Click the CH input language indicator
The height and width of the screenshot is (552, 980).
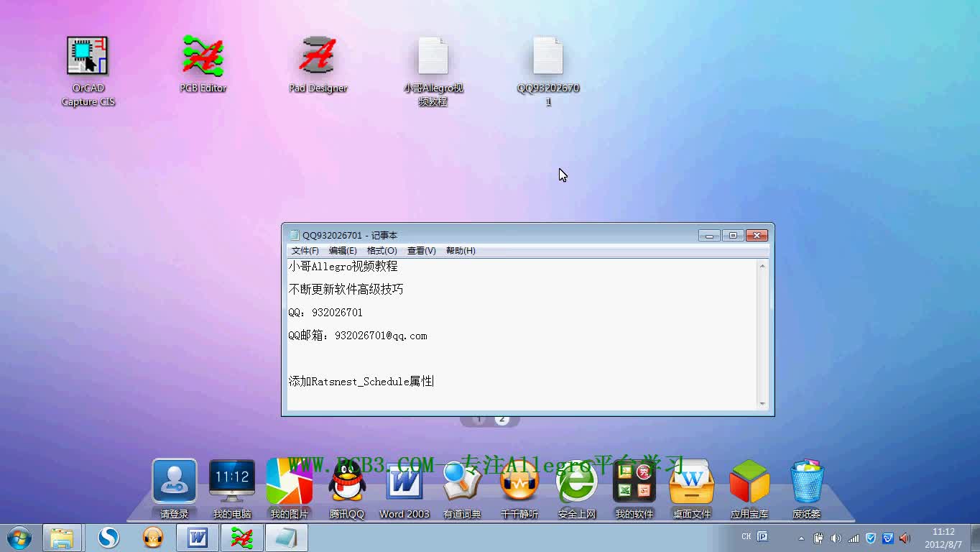[x=746, y=537]
